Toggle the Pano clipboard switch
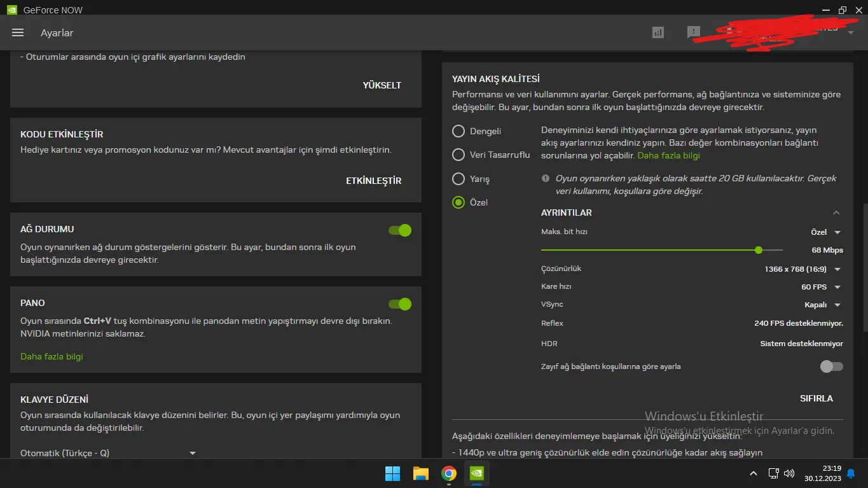Screen dimensions: 868x488 400,304
